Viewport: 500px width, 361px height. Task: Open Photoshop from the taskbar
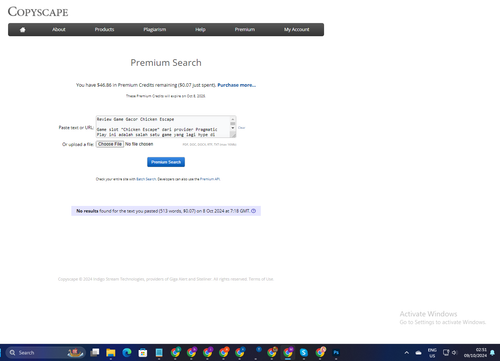[x=336, y=352]
